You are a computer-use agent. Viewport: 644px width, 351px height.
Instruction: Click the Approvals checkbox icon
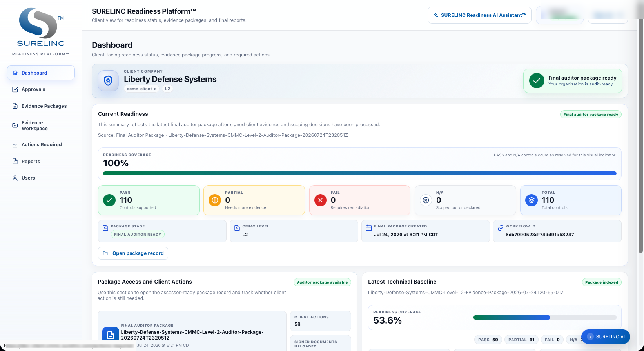[15, 89]
